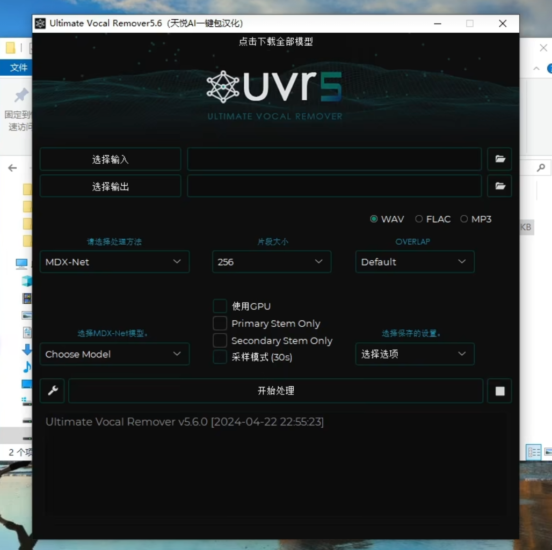This screenshot has height=550, width=552.
Task: Click the 选择输入 button
Action: (x=111, y=159)
